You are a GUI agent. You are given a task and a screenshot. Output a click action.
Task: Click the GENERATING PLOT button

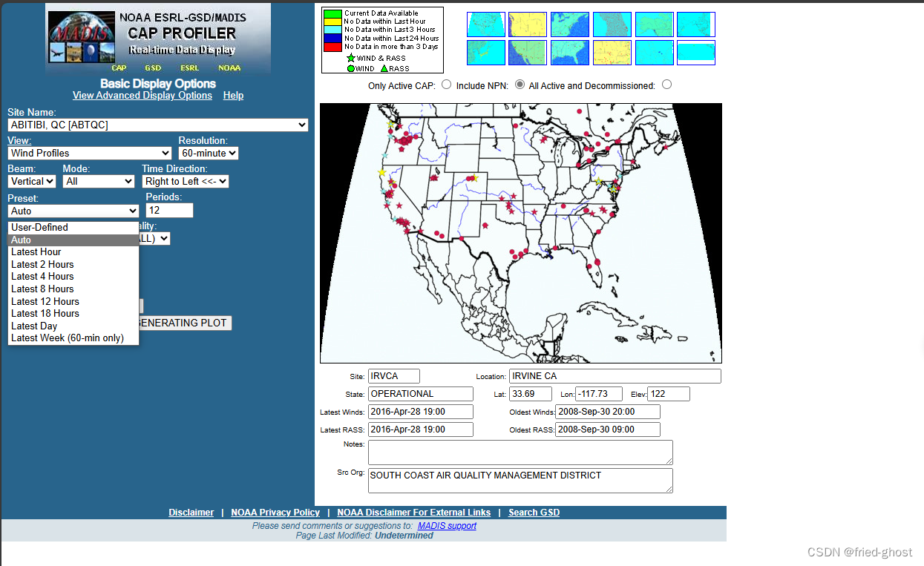tap(185, 323)
